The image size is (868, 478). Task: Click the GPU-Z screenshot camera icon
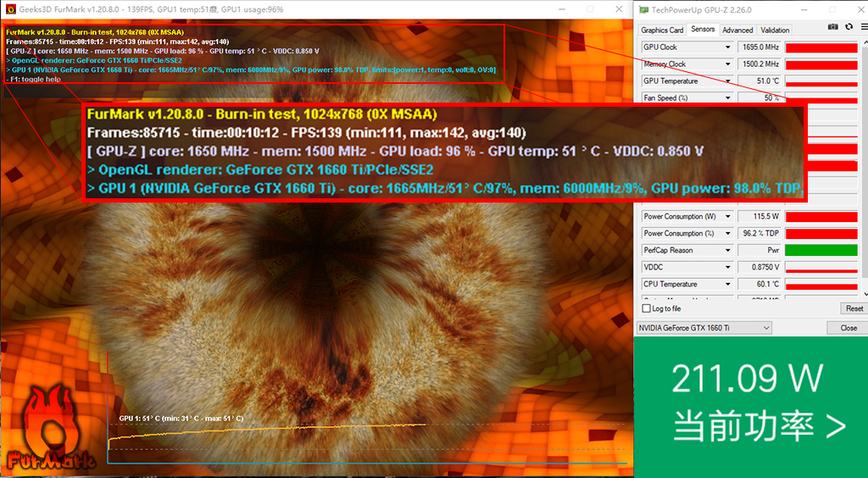click(832, 26)
